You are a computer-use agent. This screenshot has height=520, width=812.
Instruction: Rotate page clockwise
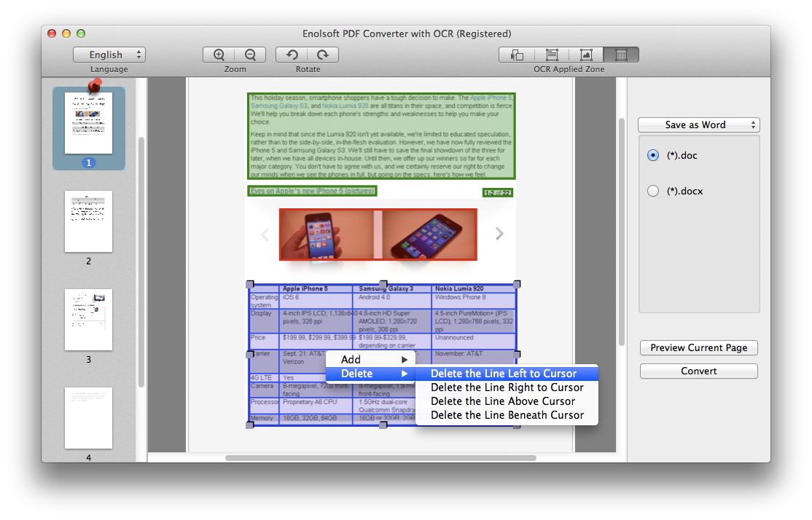323,55
